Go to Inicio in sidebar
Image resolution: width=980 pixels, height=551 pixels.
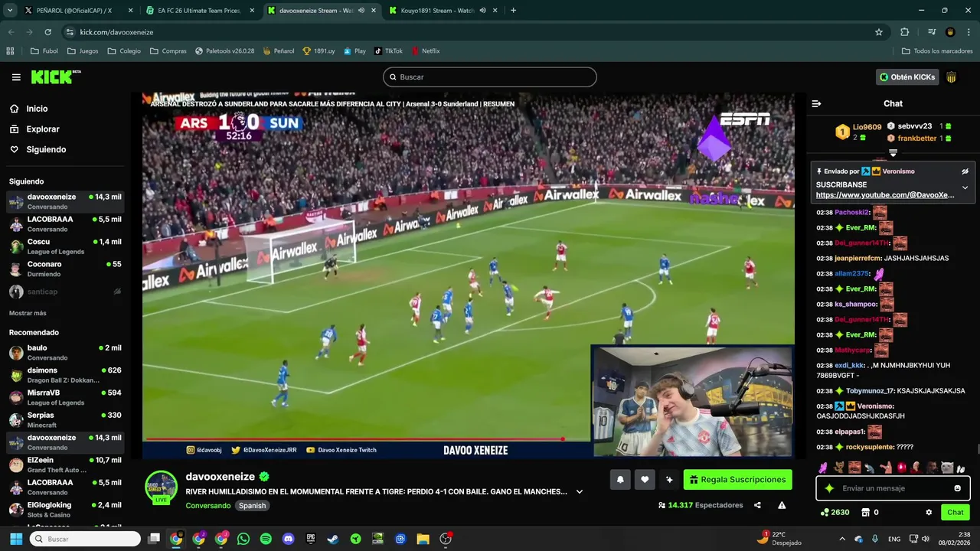click(x=37, y=109)
